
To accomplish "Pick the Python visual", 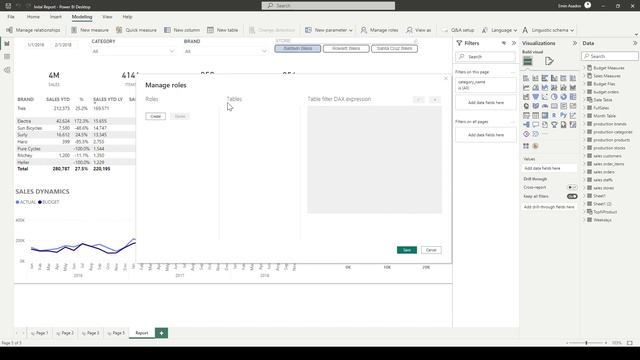I will coord(564,116).
